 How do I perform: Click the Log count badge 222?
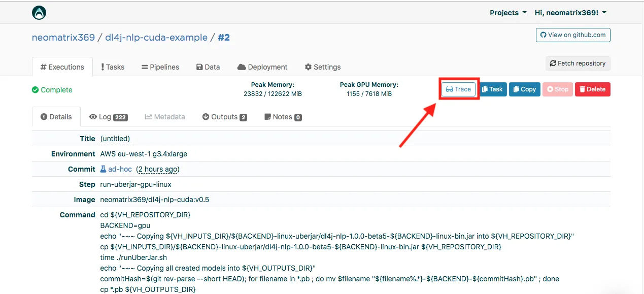120,117
